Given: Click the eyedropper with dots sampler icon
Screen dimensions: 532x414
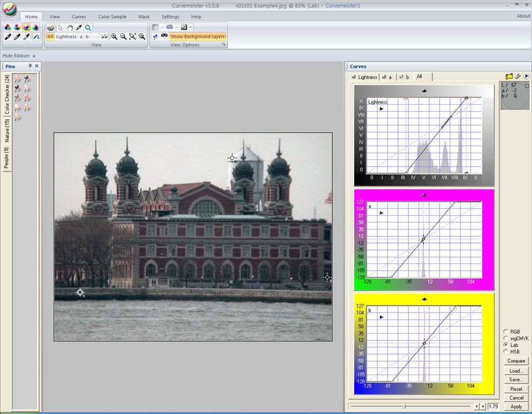Looking at the screenshot, I should tap(36, 37).
